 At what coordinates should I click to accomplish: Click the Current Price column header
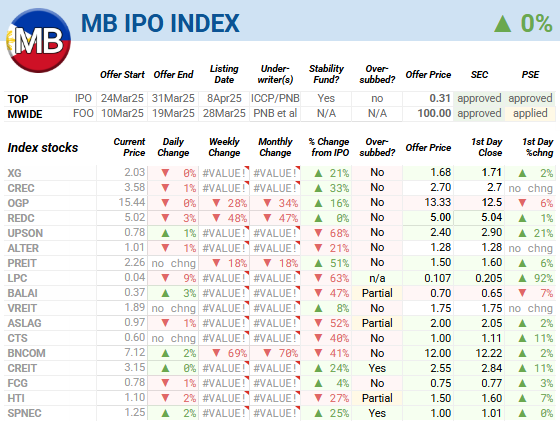click(x=129, y=147)
